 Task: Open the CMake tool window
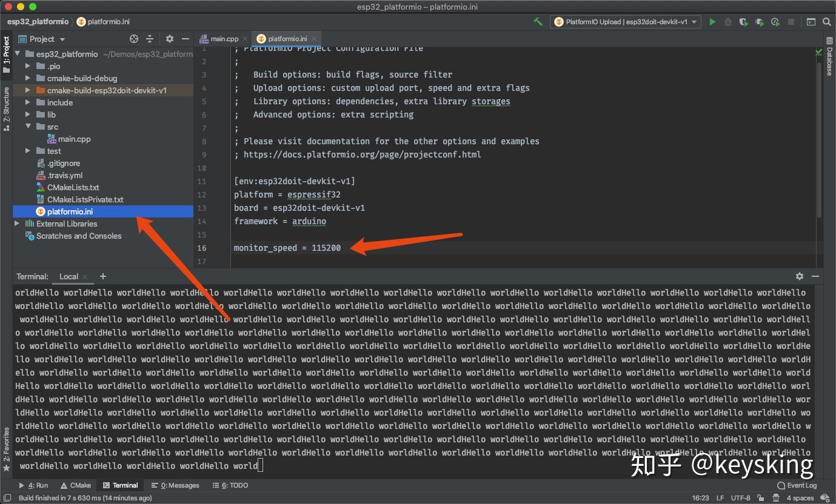pyautogui.click(x=76, y=485)
